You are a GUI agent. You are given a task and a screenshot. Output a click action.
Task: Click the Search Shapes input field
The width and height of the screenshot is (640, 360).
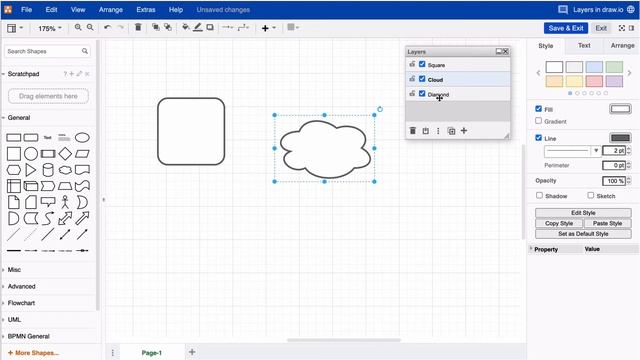pyautogui.click(x=47, y=51)
